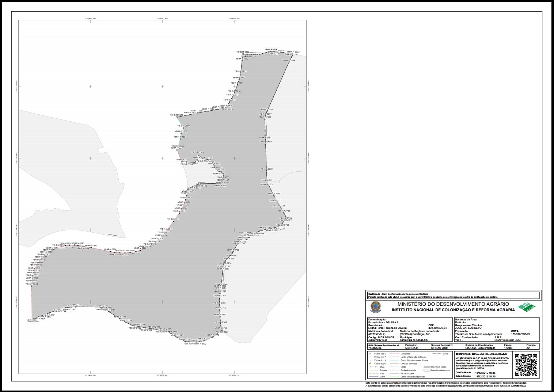
Task: Click vertex marker YBHR-M-0322 on the map
Action: [243, 54]
